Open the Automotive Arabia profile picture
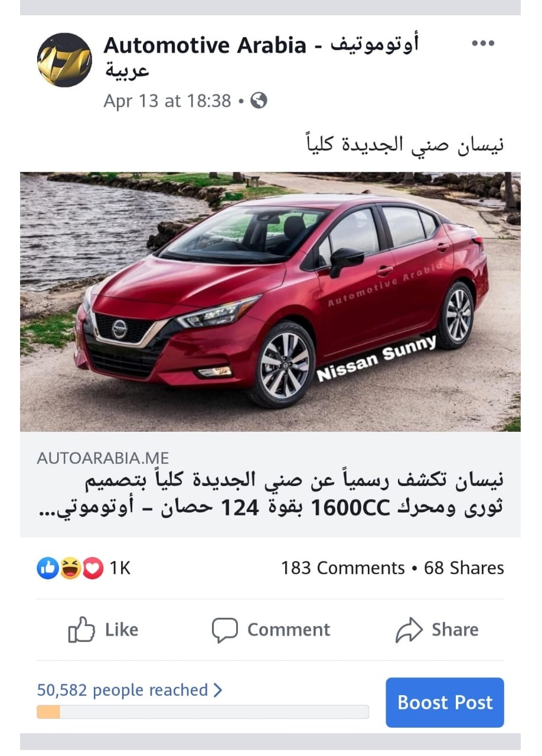Viewport: 542px width, 756px height. point(64,60)
